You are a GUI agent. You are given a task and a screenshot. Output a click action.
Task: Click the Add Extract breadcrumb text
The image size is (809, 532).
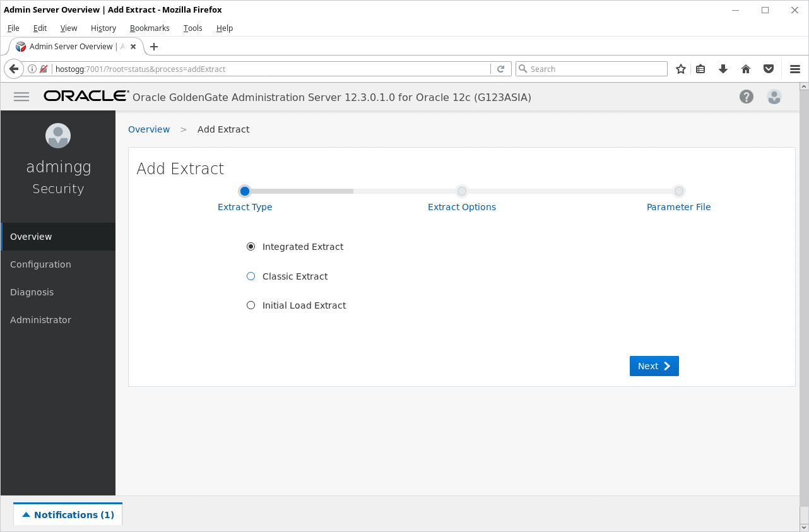click(x=223, y=129)
